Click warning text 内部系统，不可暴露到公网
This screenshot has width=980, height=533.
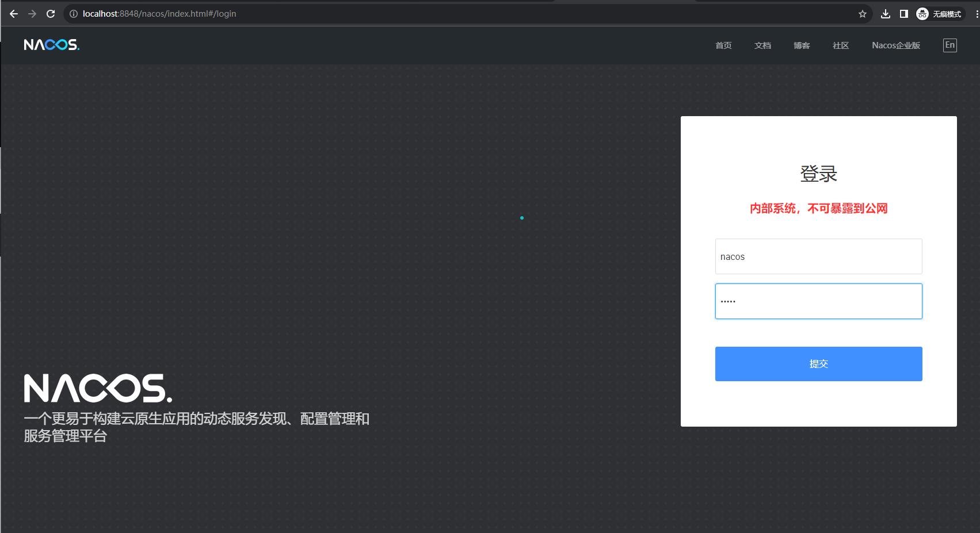tap(818, 208)
